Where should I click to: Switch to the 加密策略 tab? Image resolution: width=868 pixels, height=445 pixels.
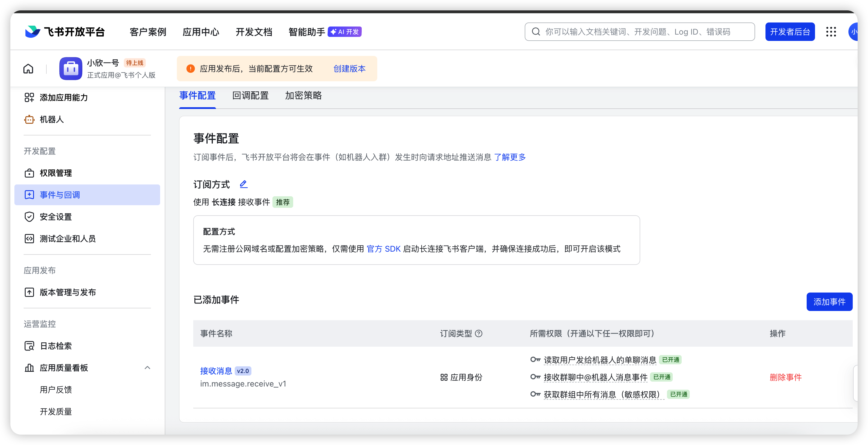coord(303,96)
